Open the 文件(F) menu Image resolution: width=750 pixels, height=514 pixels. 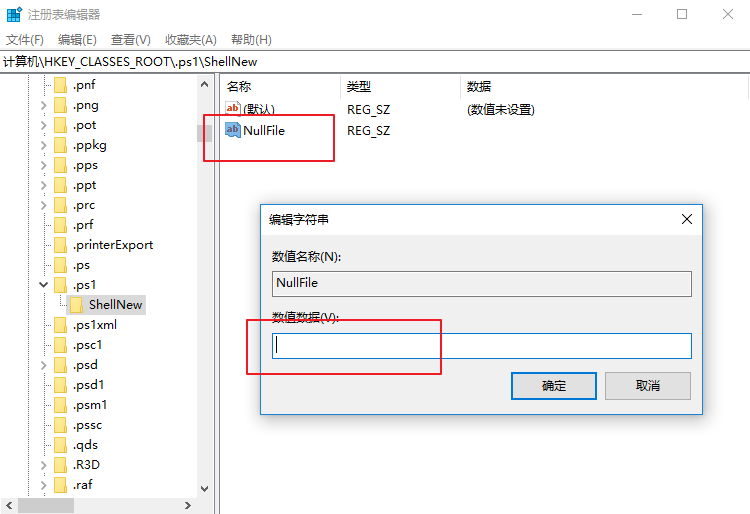tap(25, 40)
